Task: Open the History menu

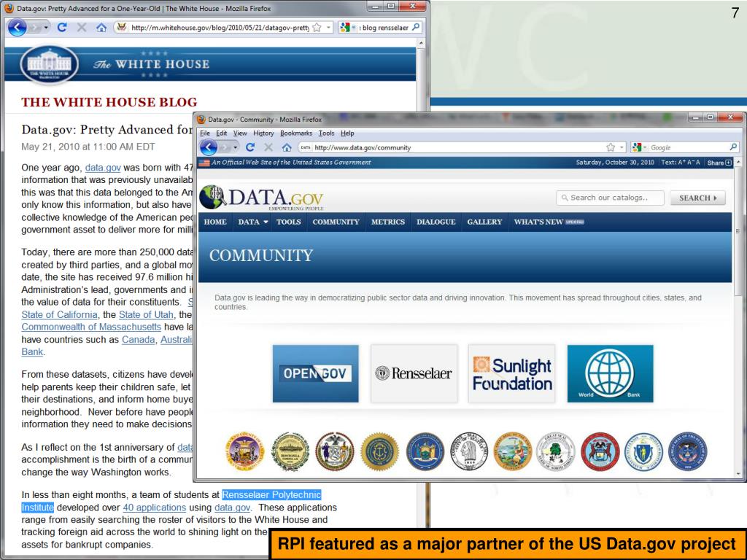Action: (263, 133)
